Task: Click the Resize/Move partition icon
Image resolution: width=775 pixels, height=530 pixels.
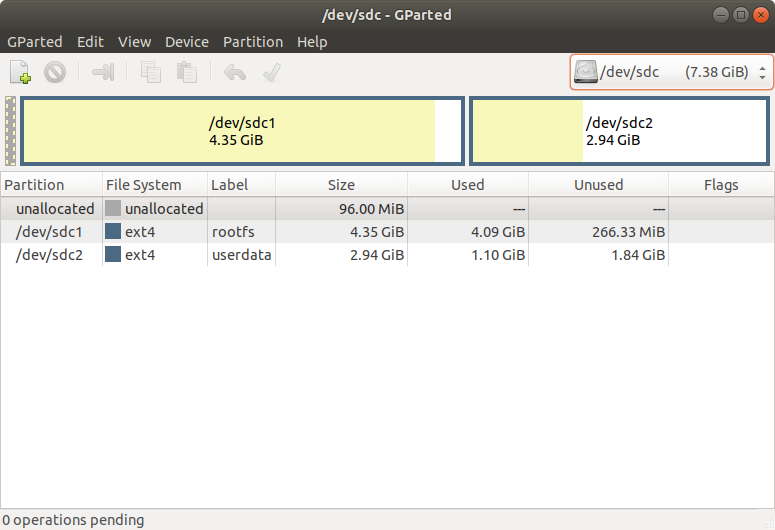Action: point(103,72)
